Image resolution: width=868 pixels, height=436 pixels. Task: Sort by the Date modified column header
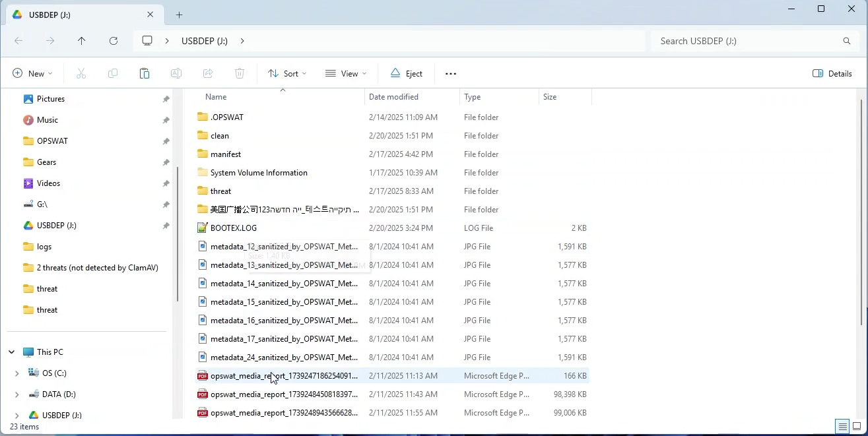[x=412, y=97]
